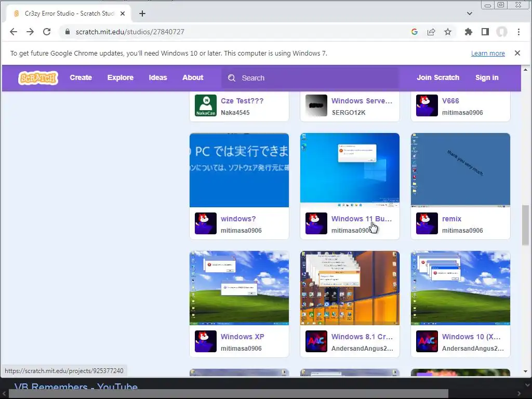Open the Windows Serve... project
This screenshot has height=399, width=532.
pyautogui.click(x=362, y=101)
